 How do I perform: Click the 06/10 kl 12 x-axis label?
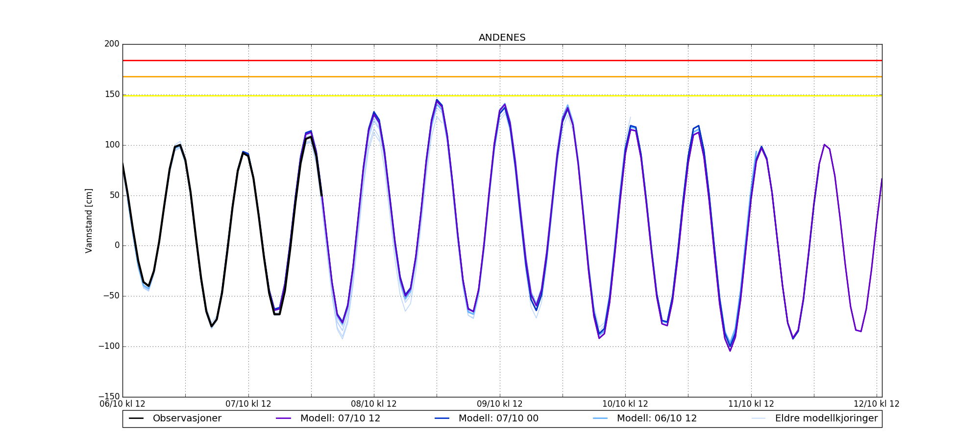pyautogui.click(x=122, y=404)
